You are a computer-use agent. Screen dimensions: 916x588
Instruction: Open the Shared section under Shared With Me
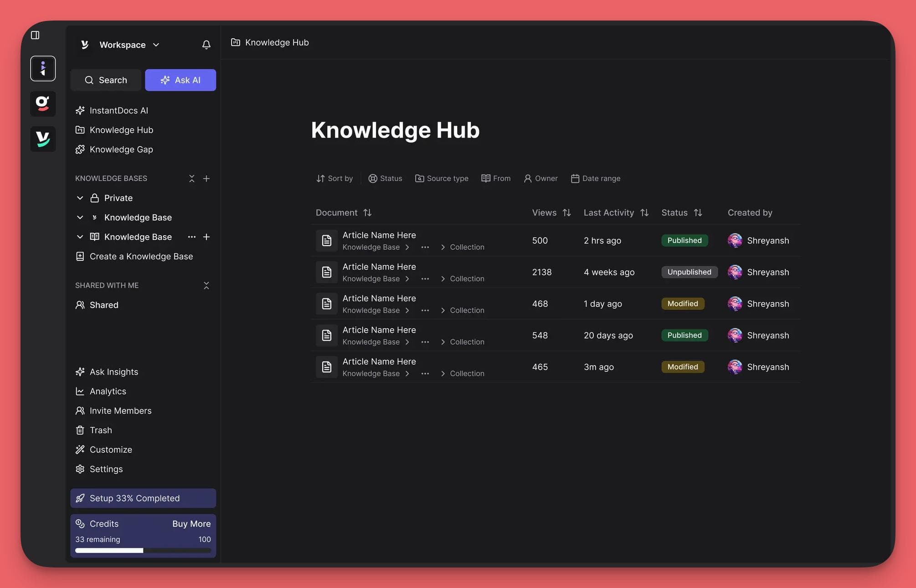pos(104,304)
